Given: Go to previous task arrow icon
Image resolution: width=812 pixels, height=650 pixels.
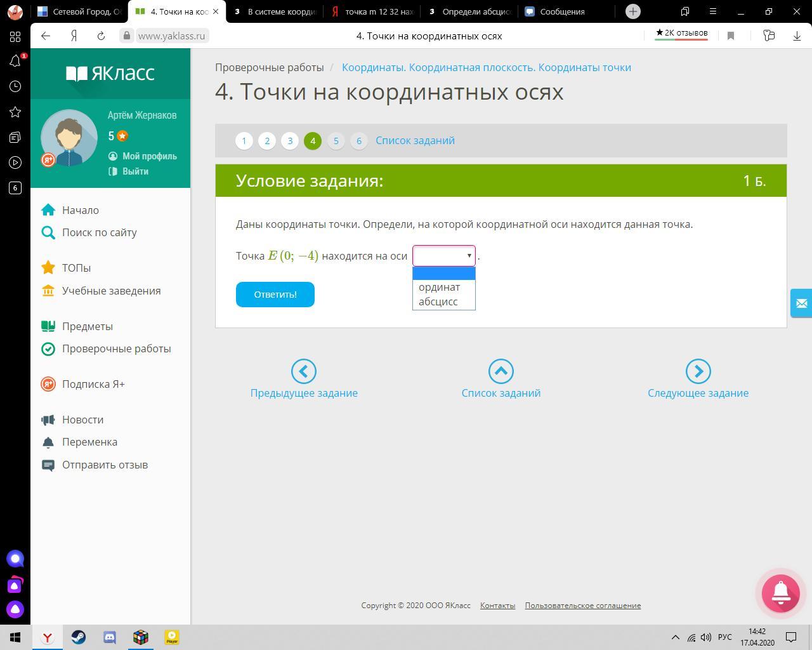Looking at the screenshot, I should [x=304, y=371].
